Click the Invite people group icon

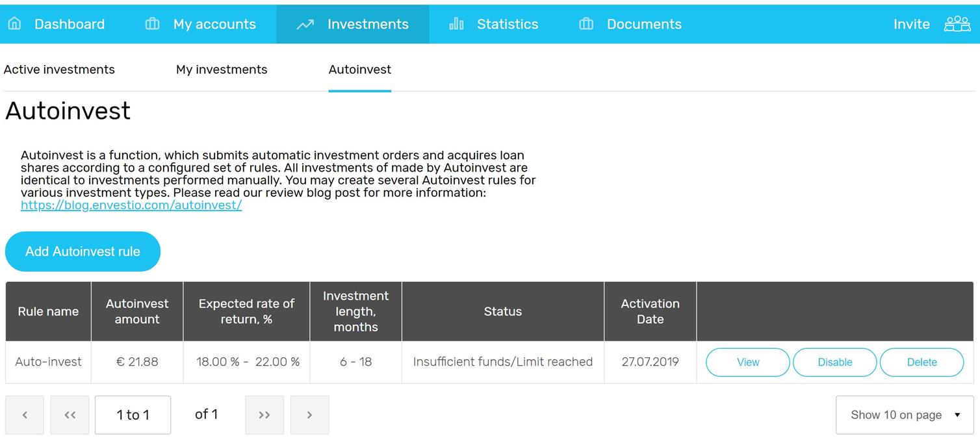click(x=957, y=24)
